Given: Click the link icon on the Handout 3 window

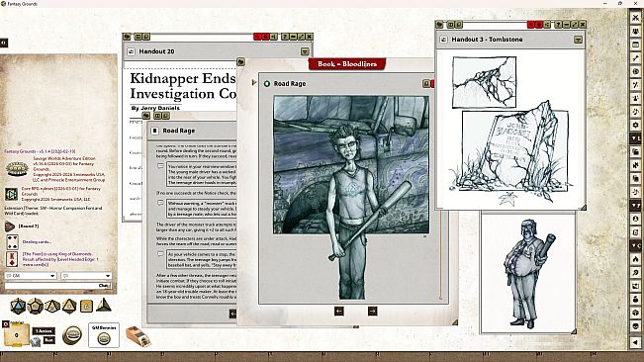Looking at the screenshot, I should tap(440, 25).
